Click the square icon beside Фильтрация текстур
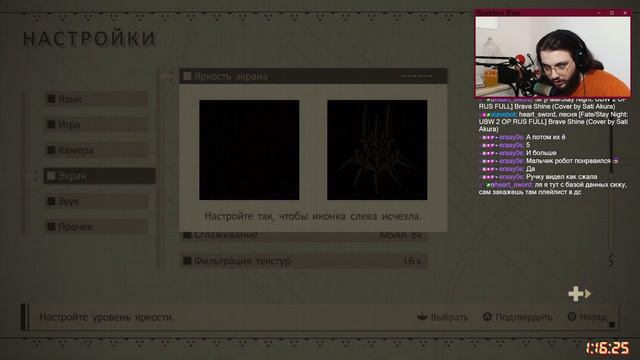This screenshot has width=640, height=360. point(187,260)
